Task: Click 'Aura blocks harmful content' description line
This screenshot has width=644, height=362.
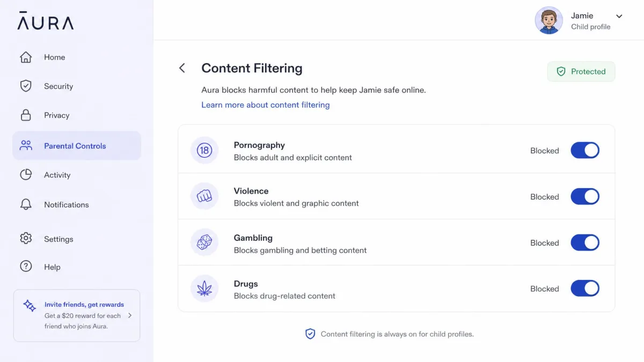Action: click(x=313, y=90)
